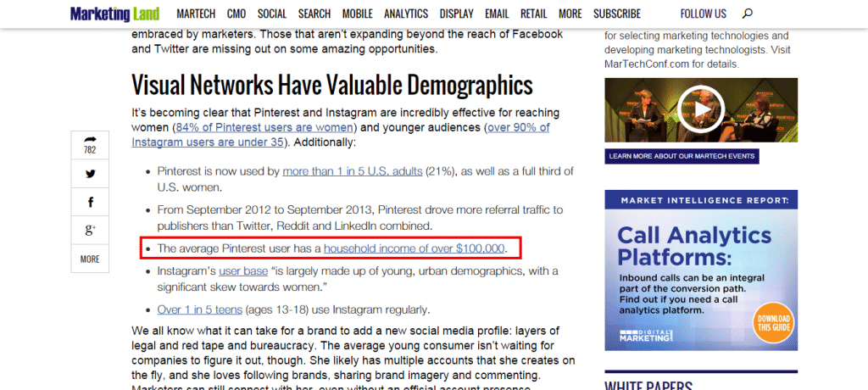The height and width of the screenshot is (390, 868).
Task: Open the ANALYTICS menu item
Action: click(406, 14)
